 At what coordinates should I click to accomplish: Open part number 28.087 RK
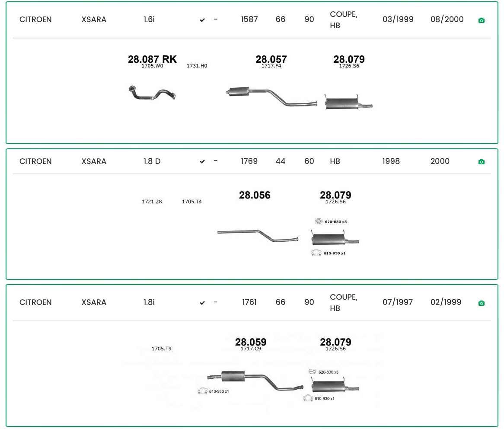pos(152,59)
